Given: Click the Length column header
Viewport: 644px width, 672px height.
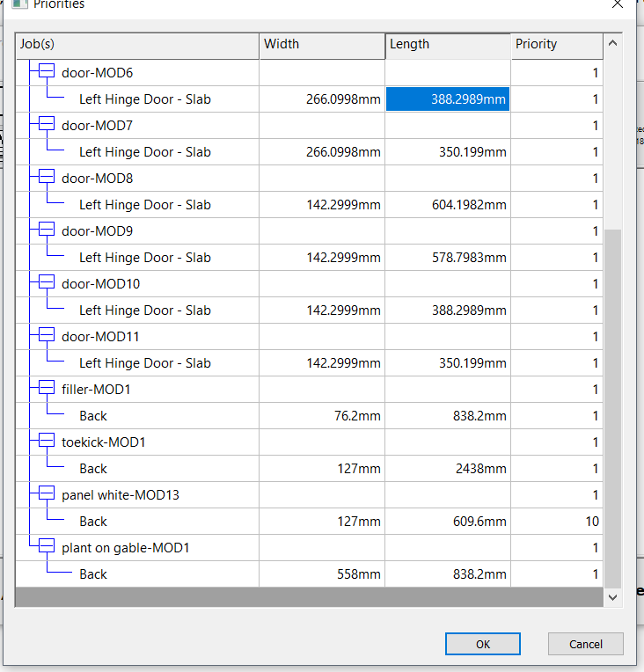Looking at the screenshot, I should click(448, 44).
